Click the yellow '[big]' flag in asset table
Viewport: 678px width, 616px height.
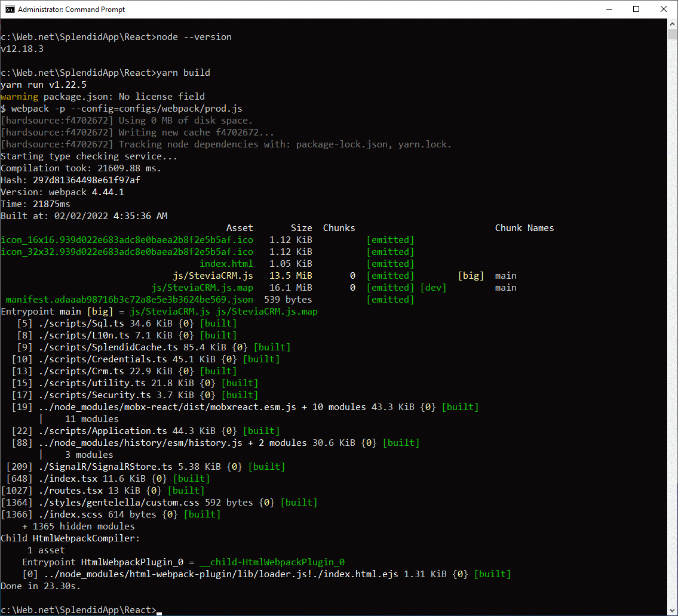[471, 276]
